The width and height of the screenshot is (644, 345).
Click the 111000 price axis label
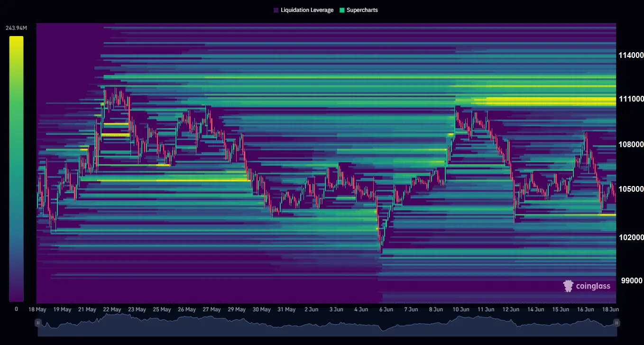(631, 99)
